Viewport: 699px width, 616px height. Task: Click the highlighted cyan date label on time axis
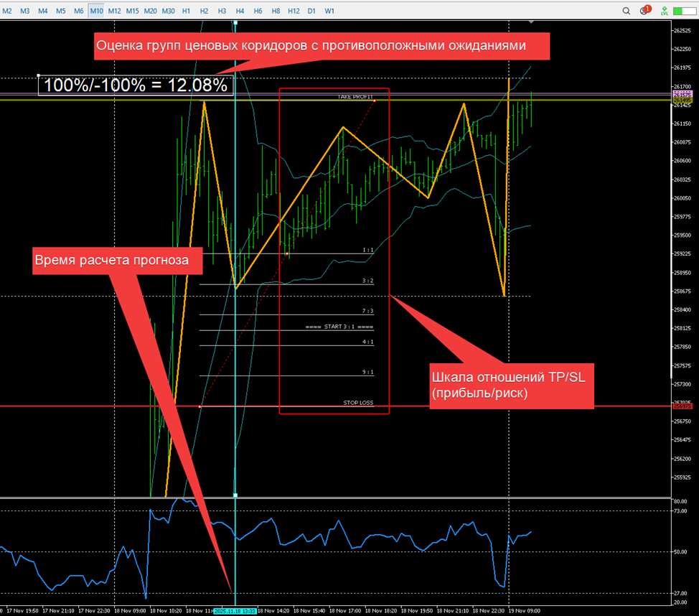pos(235,609)
